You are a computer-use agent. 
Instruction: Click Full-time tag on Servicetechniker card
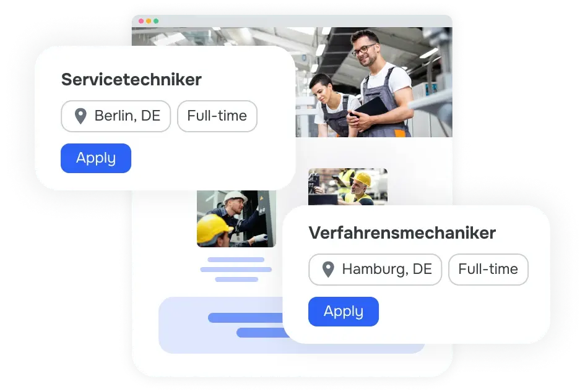(x=217, y=116)
